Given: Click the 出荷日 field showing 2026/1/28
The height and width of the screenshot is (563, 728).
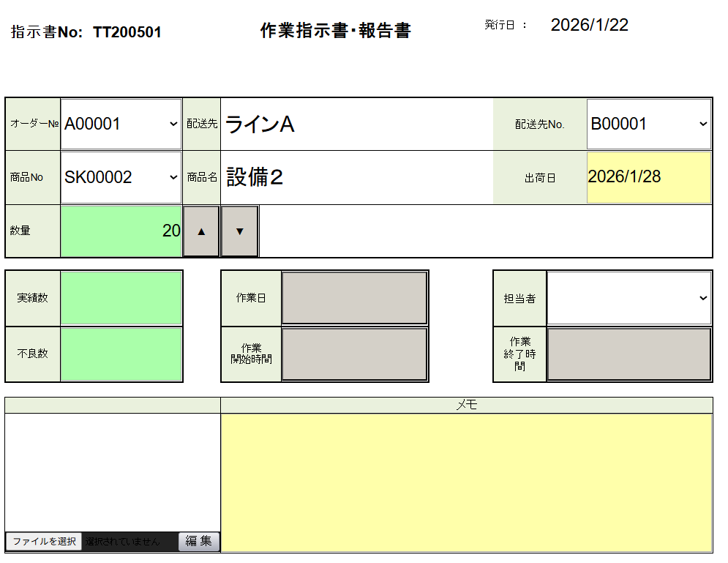Looking at the screenshot, I should (649, 177).
